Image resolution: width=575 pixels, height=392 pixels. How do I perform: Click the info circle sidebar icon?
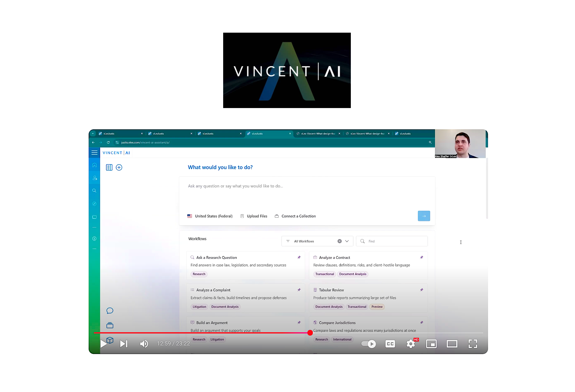tap(94, 239)
